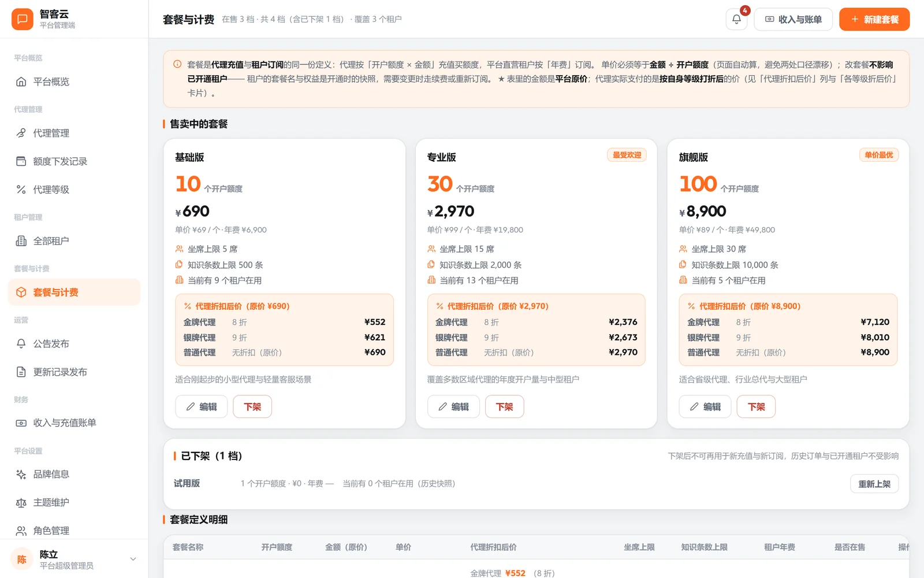Open 收入与账单 button in header
The image size is (924, 578).
tap(793, 19)
